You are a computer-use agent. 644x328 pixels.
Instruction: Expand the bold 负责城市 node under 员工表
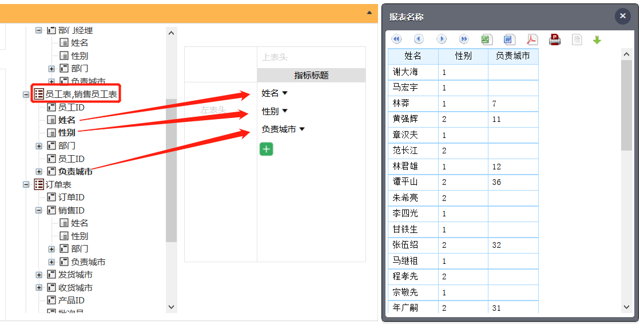click(39, 172)
